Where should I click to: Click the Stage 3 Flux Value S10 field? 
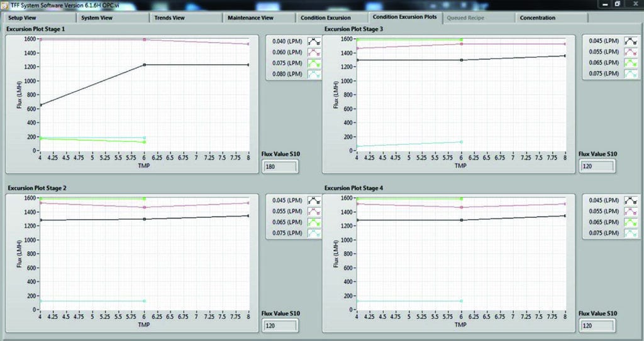point(597,166)
